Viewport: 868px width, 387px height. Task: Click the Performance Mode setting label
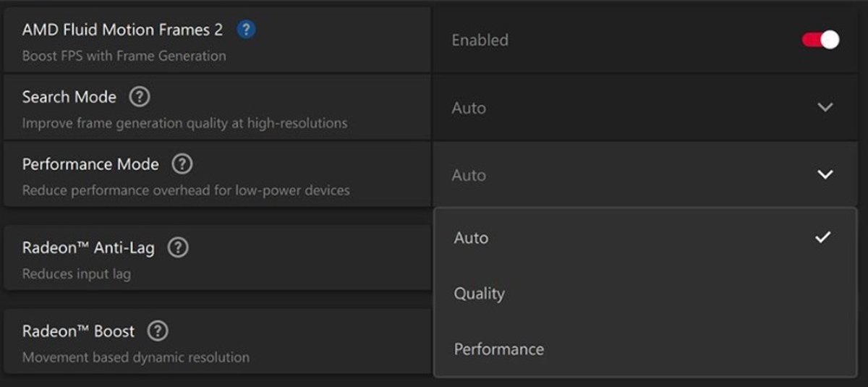(x=90, y=164)
